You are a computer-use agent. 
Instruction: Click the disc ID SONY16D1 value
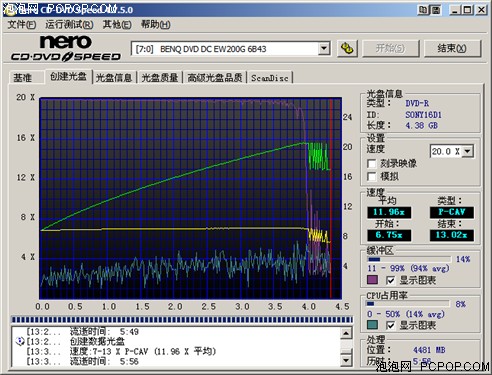coord(423,115)
